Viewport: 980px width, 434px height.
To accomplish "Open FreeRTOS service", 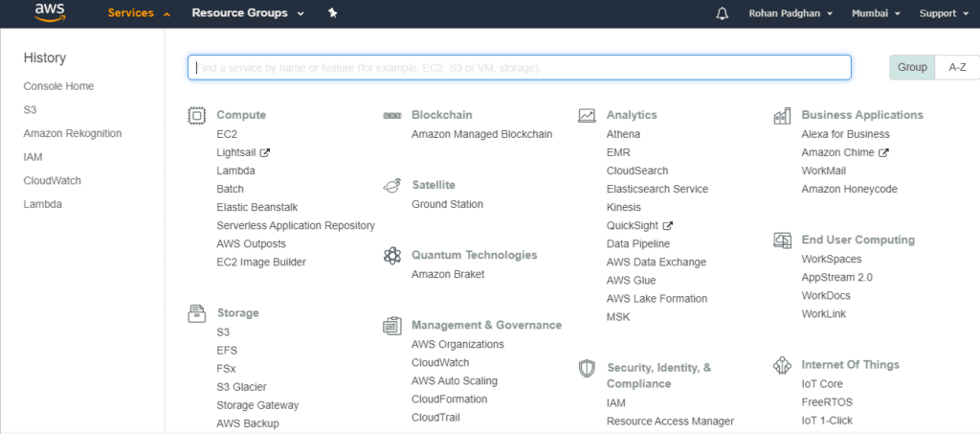I will pos(827,402).
